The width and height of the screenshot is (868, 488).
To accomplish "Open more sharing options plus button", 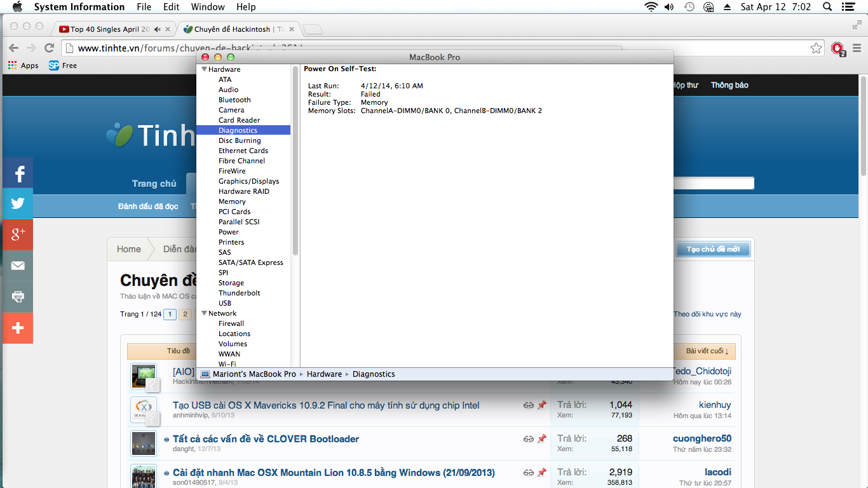I will (x=18, y=328).
